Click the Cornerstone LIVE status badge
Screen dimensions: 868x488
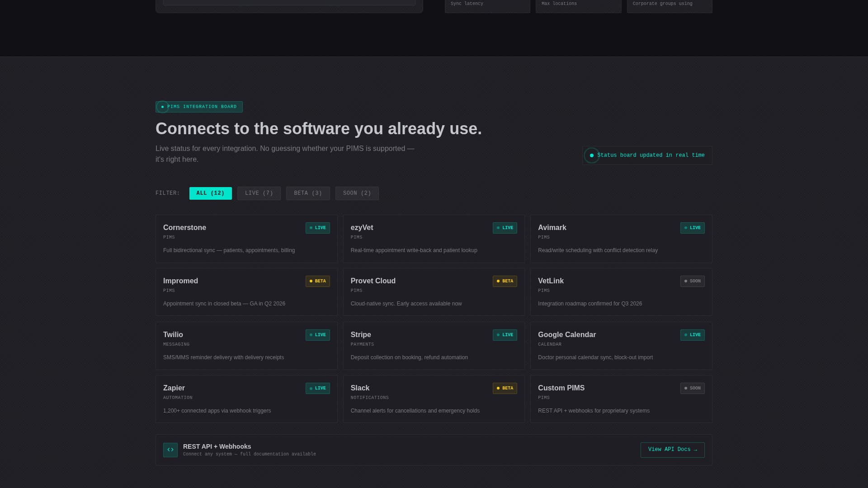point(317,228)
